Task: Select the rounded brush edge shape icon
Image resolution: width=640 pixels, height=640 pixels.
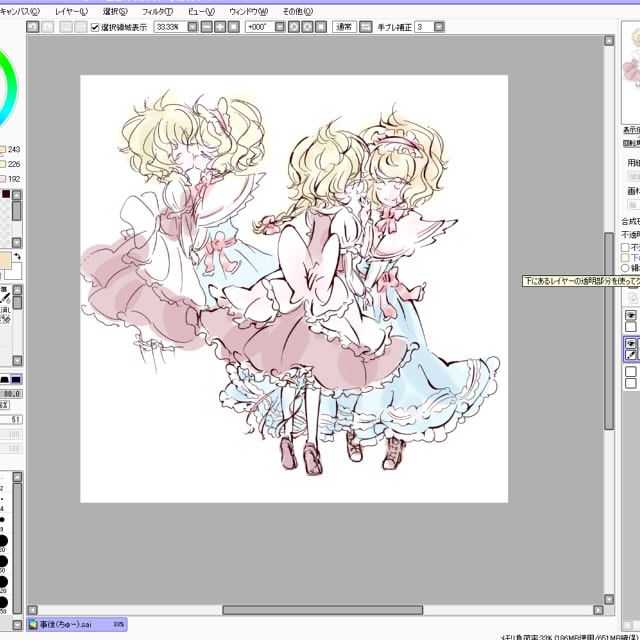Action: point(4,380)
